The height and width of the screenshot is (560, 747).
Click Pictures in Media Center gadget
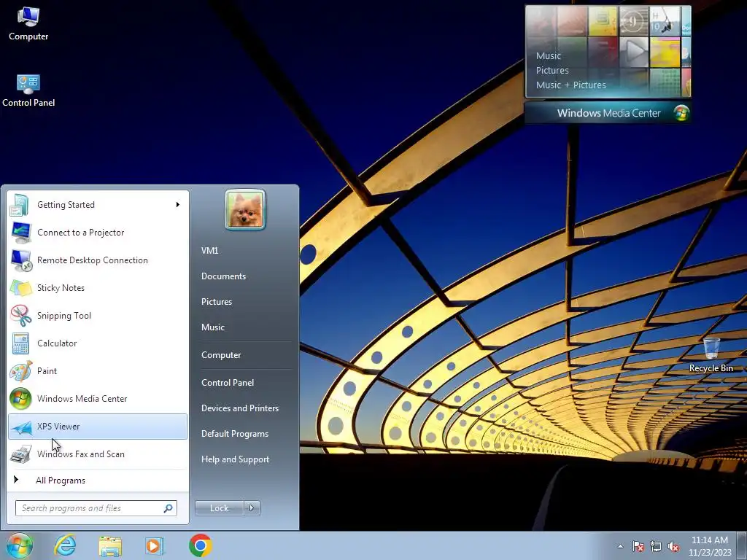(552, 71)
